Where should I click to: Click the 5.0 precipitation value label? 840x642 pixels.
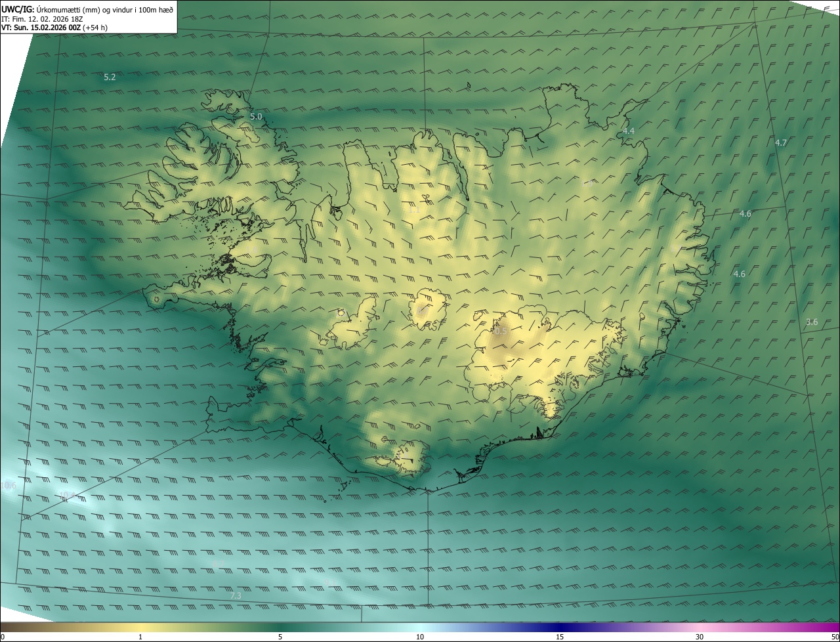coord(256,117)
